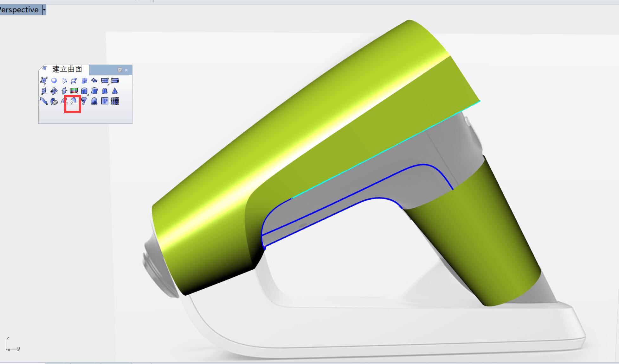The image size is (619, 364).
Task: Click the Revolve surface icon
Action: 84,101
